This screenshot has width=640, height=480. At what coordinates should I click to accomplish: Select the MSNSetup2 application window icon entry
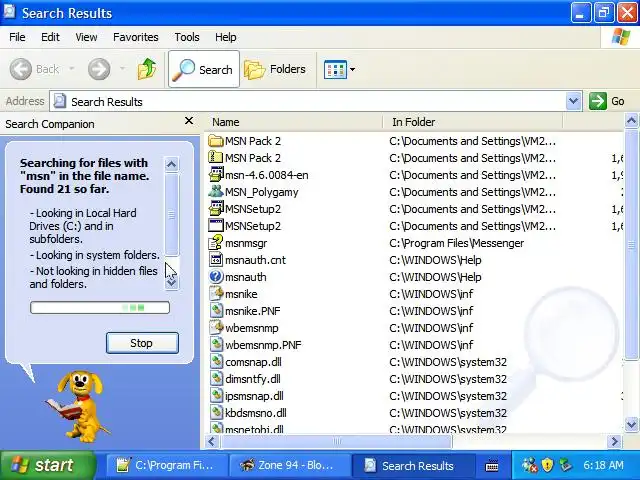[x=245, y=226]
